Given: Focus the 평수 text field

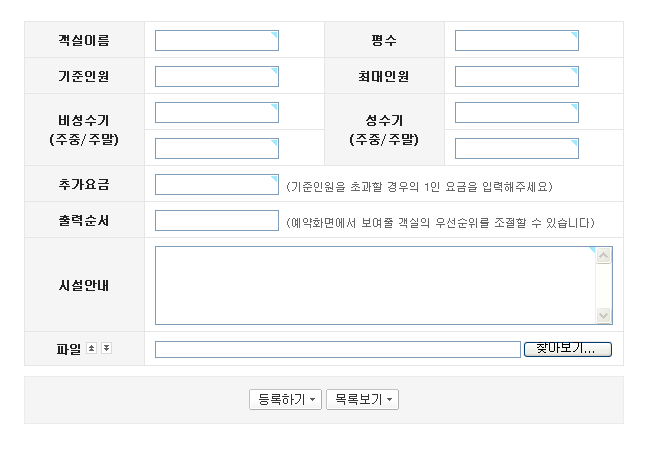Looking at the screenshot, I should (516, 41).
